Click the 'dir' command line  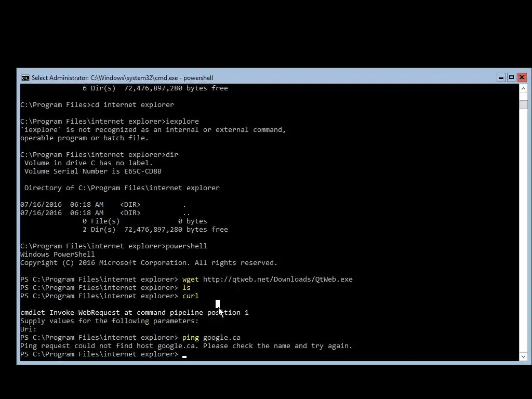pos(99,155)
